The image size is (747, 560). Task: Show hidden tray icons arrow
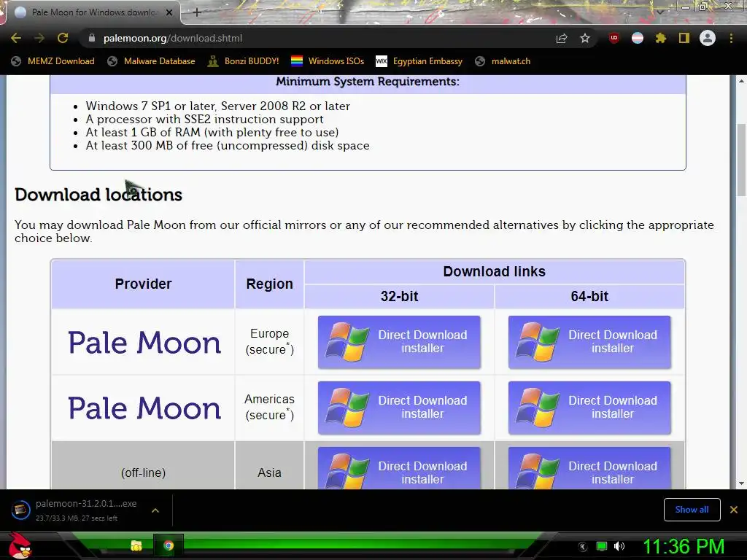click(x=583, y=546)
